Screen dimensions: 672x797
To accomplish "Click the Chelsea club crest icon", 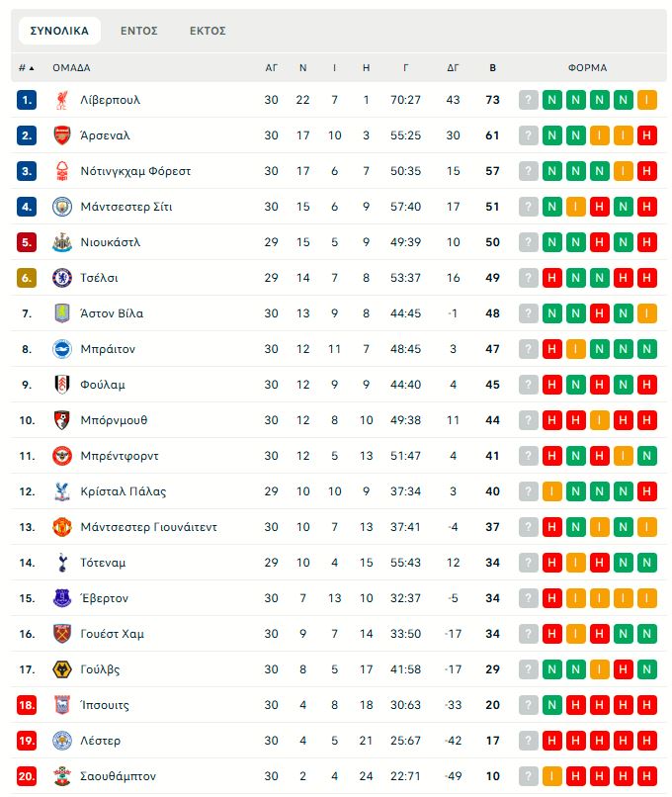I will 62,278.
